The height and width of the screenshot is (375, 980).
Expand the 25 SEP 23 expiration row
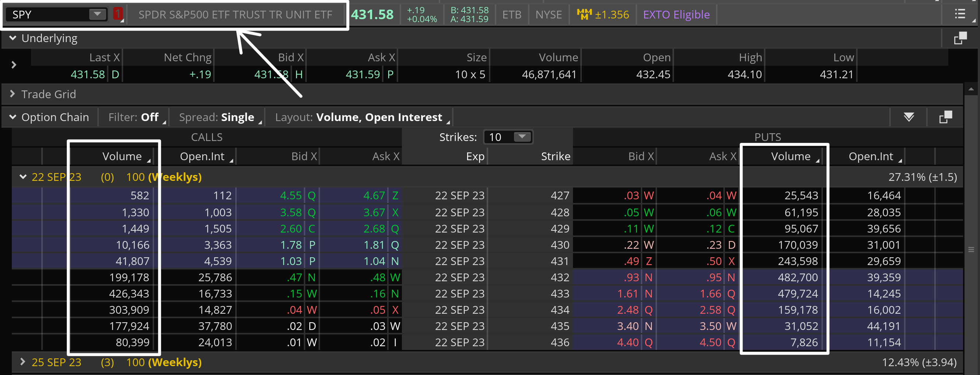pyautogui.click(x=23, y=362)
